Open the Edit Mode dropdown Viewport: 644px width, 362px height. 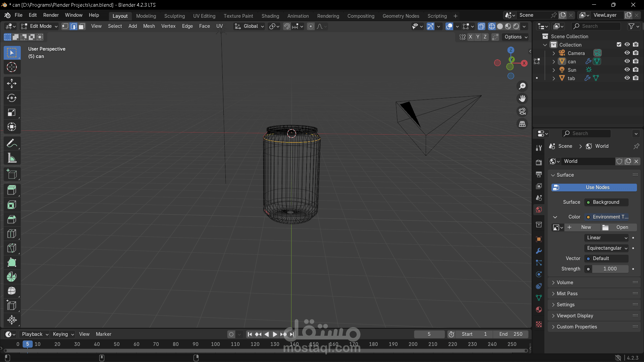[39, 26]
